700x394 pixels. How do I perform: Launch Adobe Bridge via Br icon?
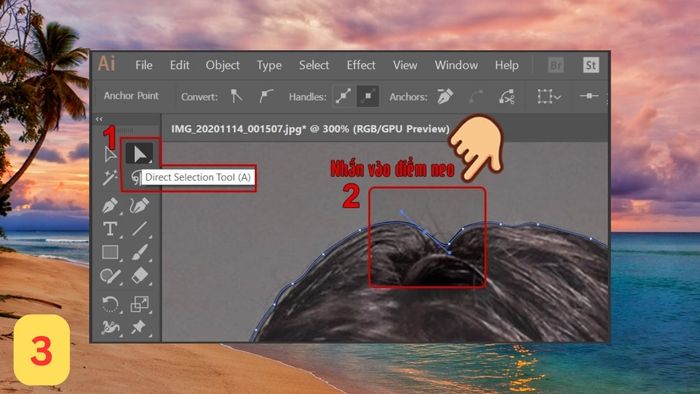[556, 66]
